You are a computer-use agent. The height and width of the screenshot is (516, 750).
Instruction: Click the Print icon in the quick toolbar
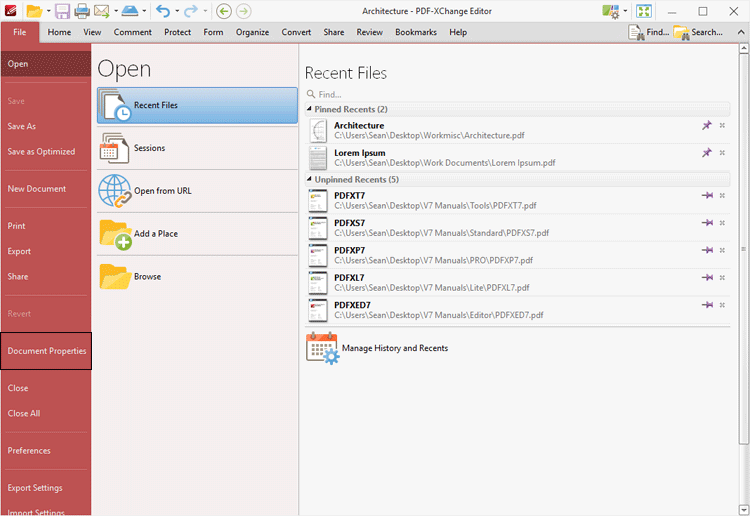click(x=82, y=11)
